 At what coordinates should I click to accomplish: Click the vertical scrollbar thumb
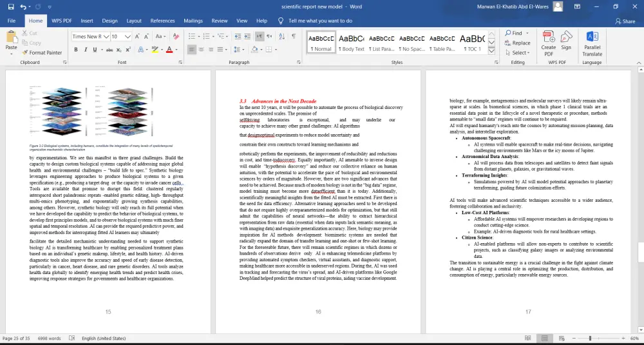640,252
